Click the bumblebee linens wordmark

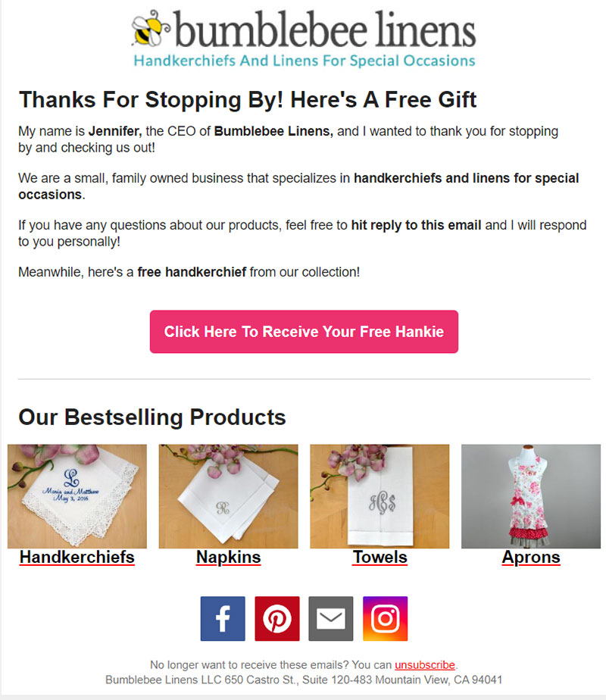pos(325,29)
